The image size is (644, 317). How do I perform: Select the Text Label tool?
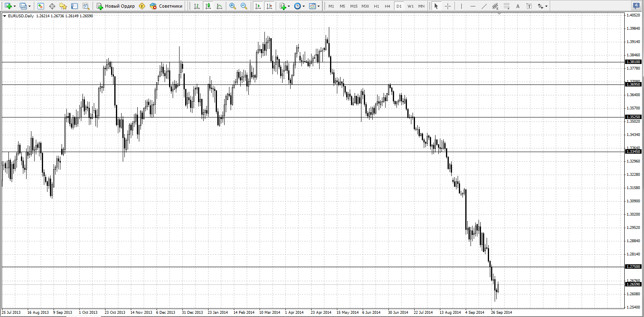click(x=529, y=6)
